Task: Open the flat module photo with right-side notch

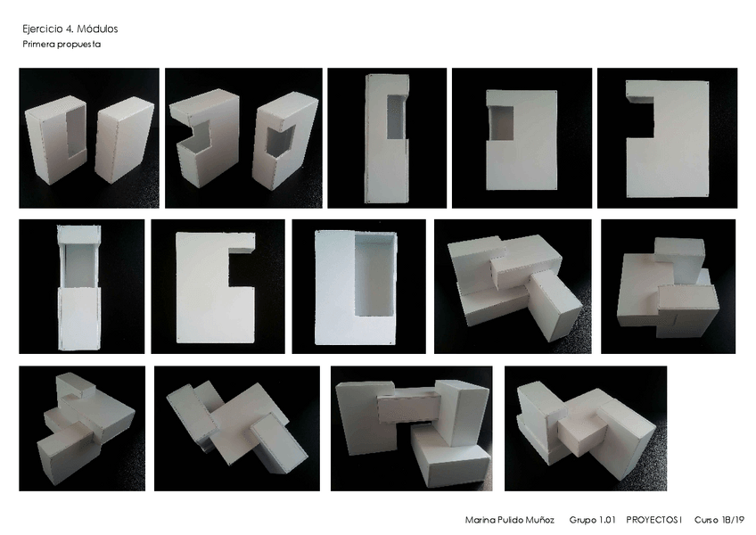Action: [218, 286]
